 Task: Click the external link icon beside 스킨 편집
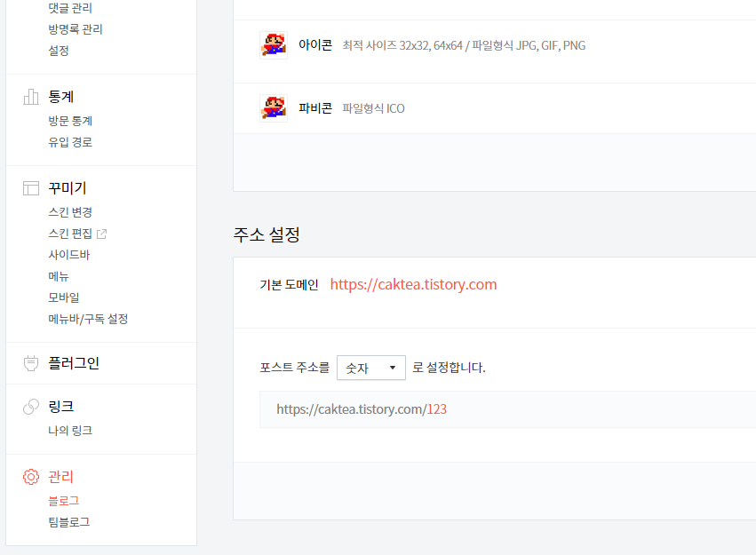[x=102, y=234]
